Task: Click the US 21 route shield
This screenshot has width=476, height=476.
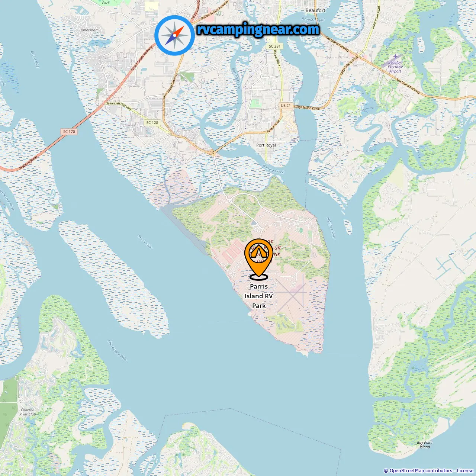Action: point(286,106)
